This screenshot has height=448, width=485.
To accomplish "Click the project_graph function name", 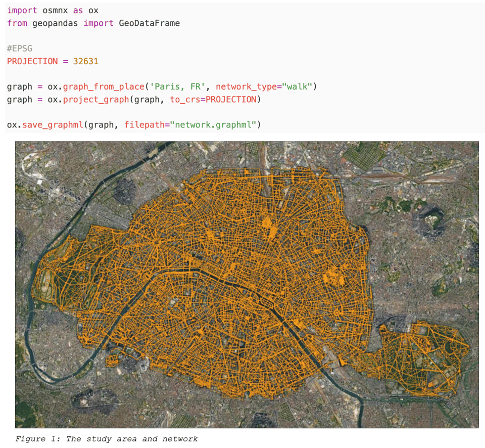I will pyautogui.click(x=96, y=100).
